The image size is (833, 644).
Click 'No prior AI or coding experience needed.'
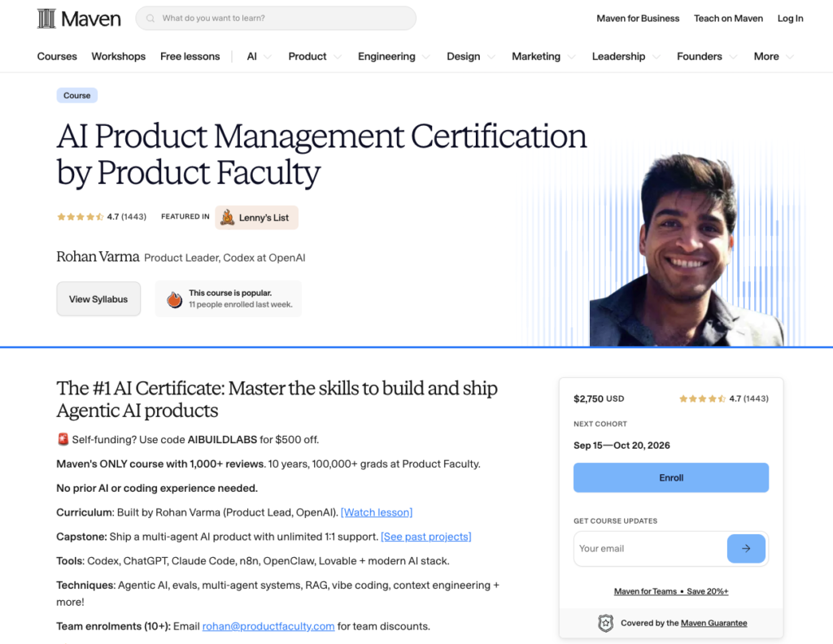pyautogui.click(x=157, y=488)
